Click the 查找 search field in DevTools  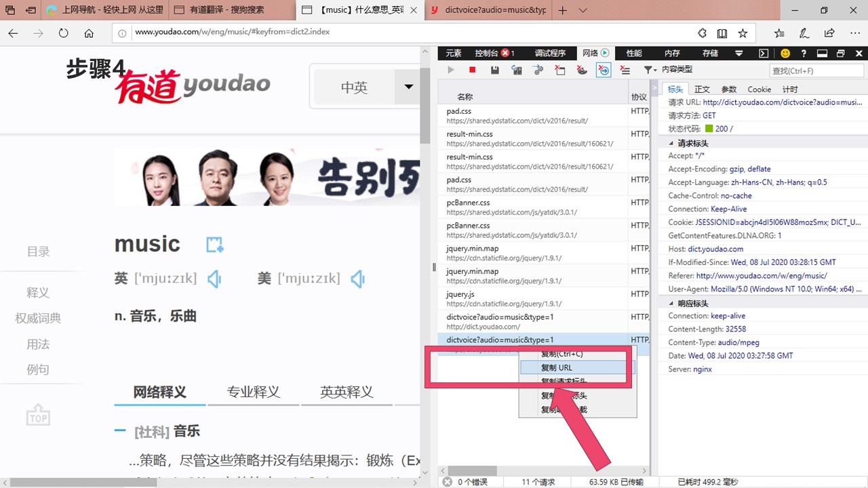(816, 70)
